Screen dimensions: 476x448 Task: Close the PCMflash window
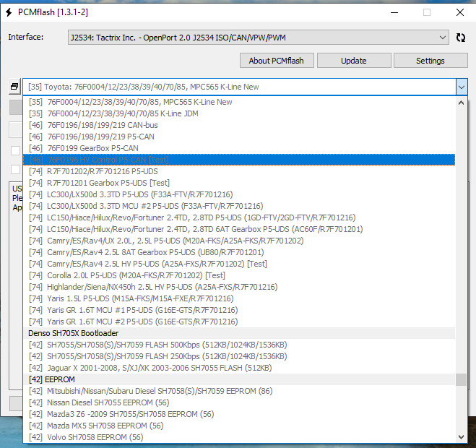click(x=460, y=12)
